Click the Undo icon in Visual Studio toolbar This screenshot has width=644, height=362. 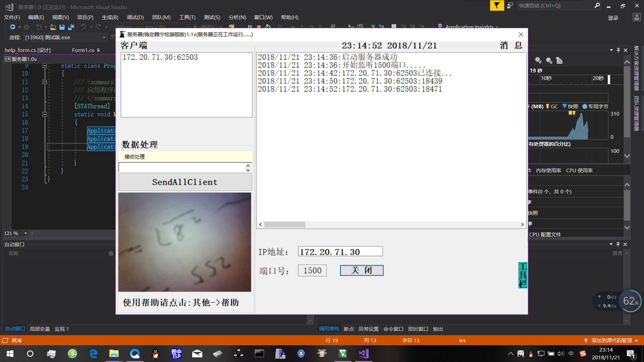tap(84, 27)
